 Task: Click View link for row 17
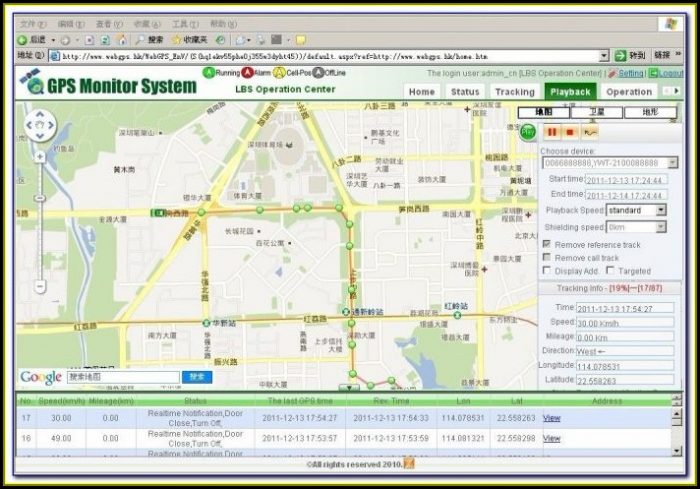(551, 418)
